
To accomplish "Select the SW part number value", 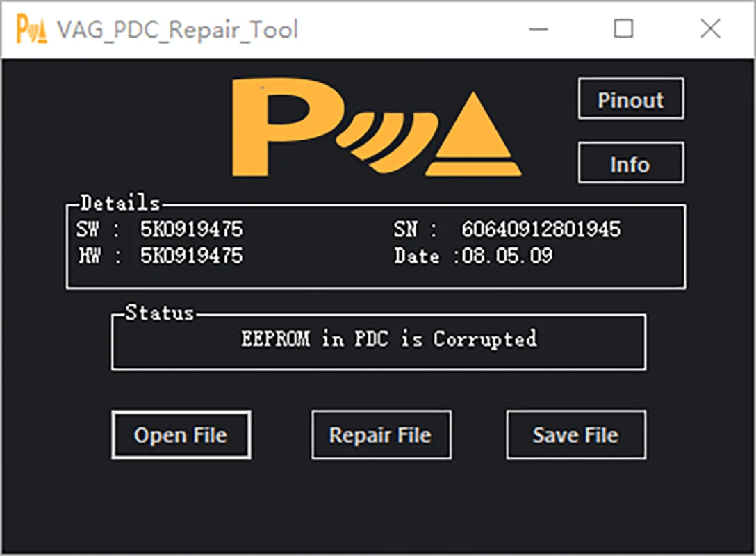I will pyautogui.click(x=192, y=229).
